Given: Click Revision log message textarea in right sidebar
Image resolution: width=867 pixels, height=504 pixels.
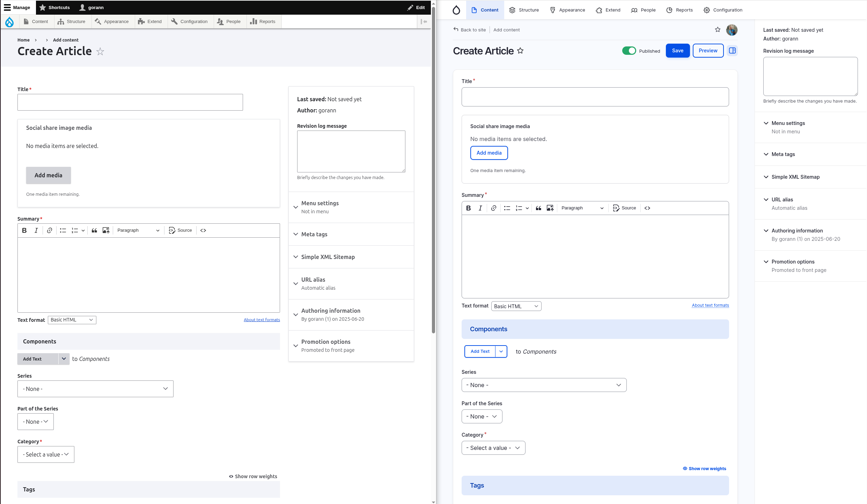Looking at the screenshot, I should (x=810, y=76).
